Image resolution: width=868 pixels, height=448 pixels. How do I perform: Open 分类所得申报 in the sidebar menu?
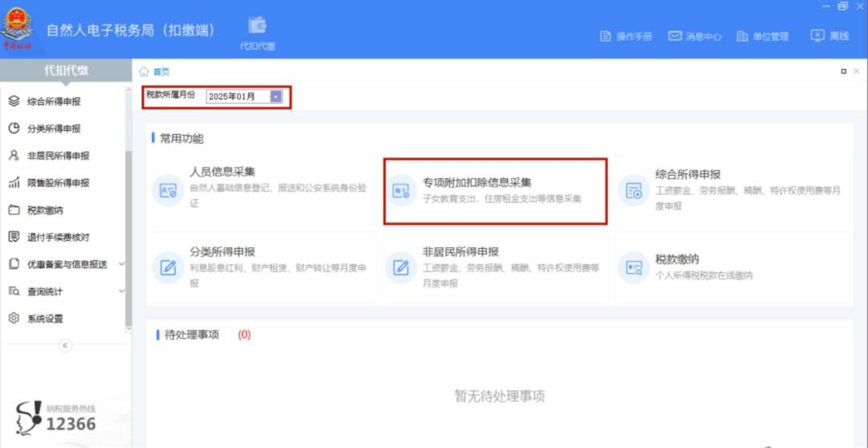coord(54,128)
